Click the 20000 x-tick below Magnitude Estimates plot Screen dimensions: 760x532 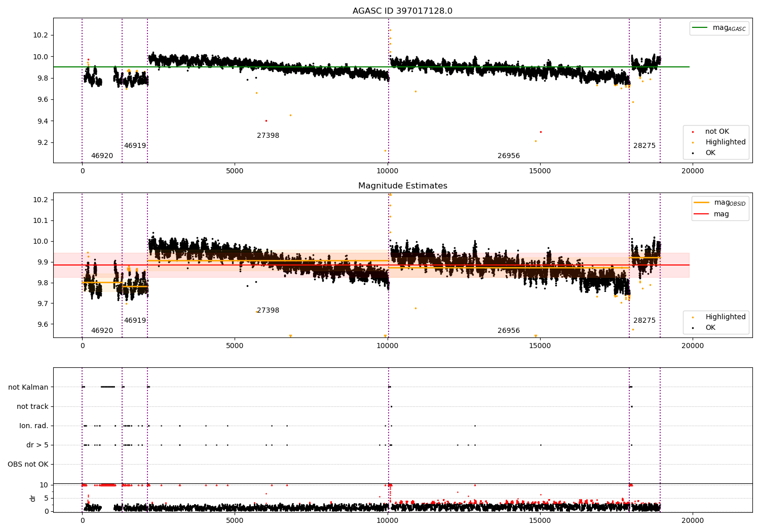693,346
